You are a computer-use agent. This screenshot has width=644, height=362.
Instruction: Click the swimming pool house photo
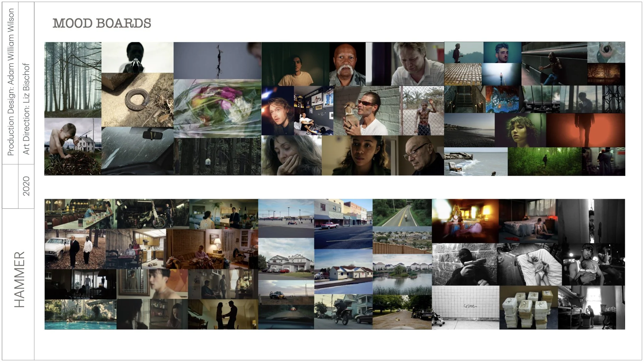click(80, 314)
